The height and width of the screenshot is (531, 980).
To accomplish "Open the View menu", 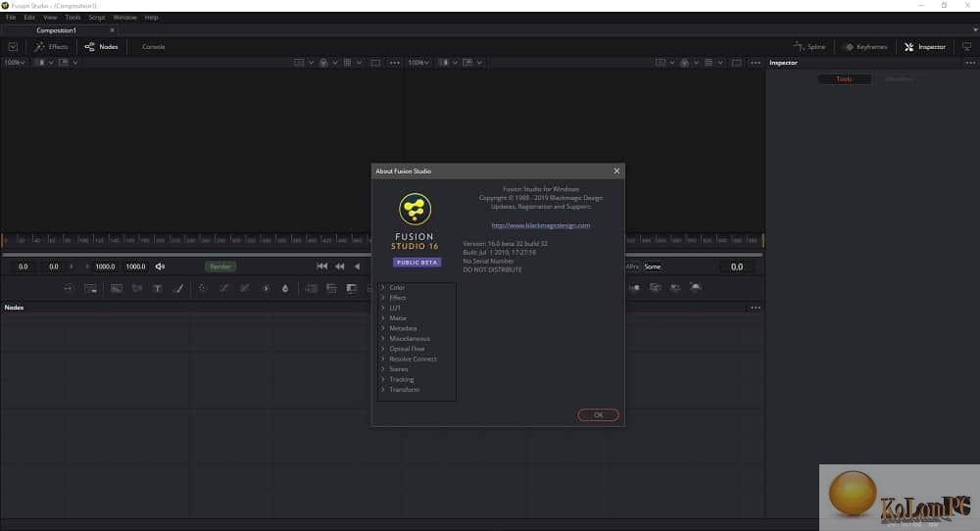I will tap(50, 18).
